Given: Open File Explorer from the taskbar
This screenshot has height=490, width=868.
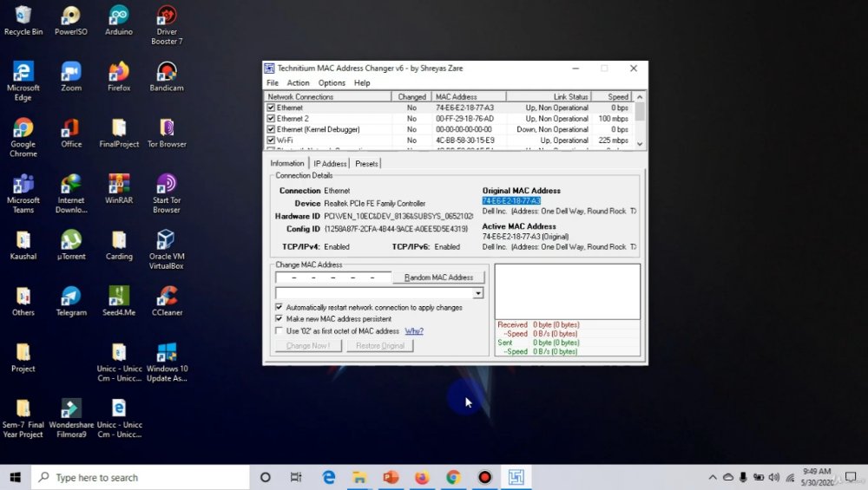Looking at the screenshot, I should click(359, 477).
